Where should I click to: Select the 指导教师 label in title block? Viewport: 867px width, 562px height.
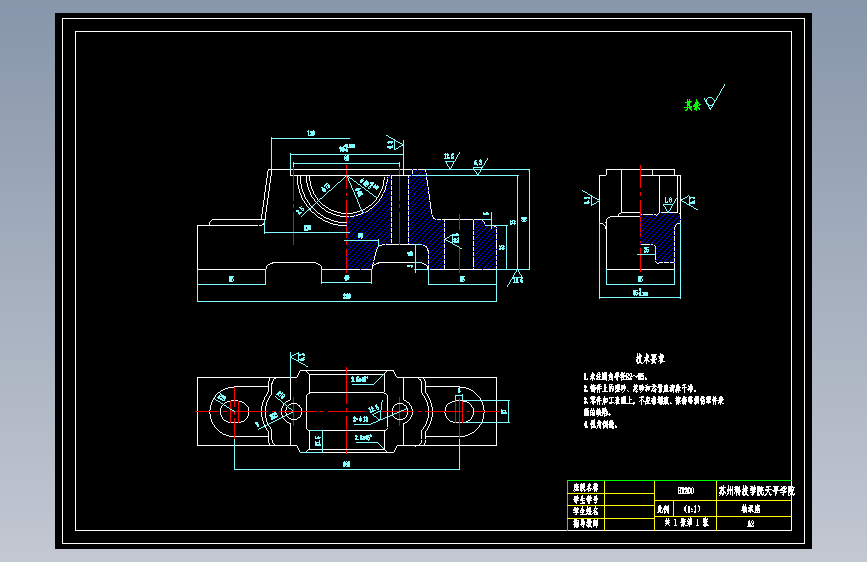586,523
